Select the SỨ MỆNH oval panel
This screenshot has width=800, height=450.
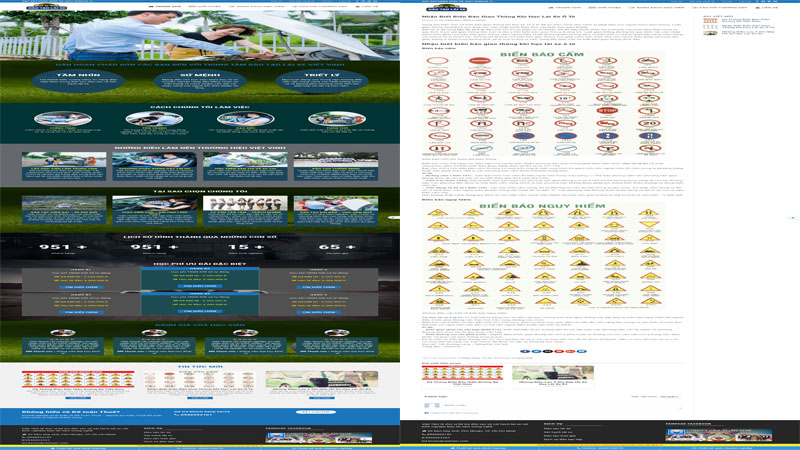(199, 82)
